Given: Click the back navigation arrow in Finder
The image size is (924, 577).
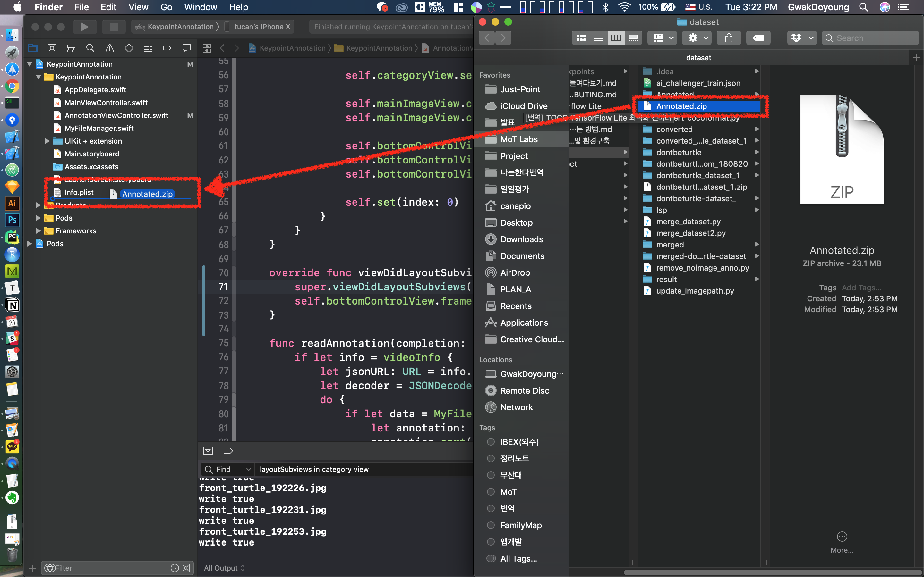Looking at the screenshot, I should [x=486, y=38].
